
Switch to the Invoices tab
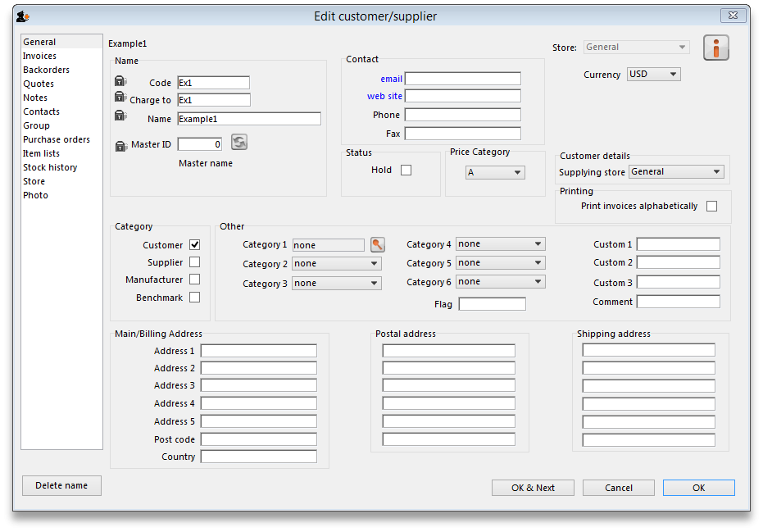click(39, 56)
